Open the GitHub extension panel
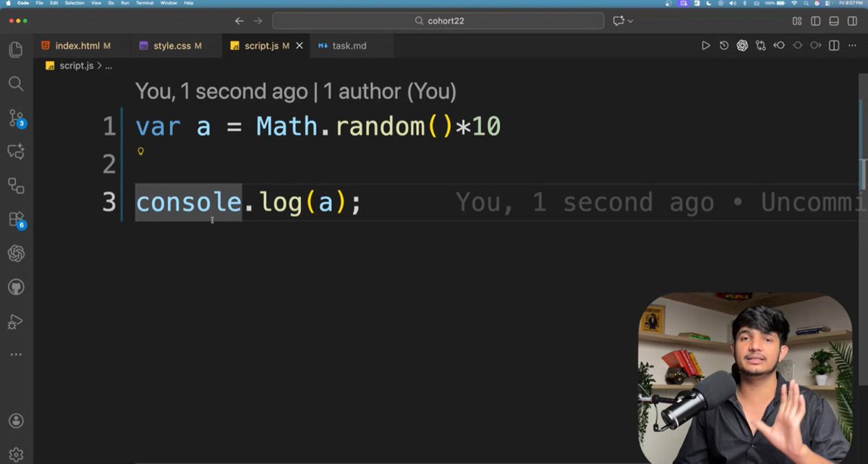The image size is (868, 464). pos(16,287)
